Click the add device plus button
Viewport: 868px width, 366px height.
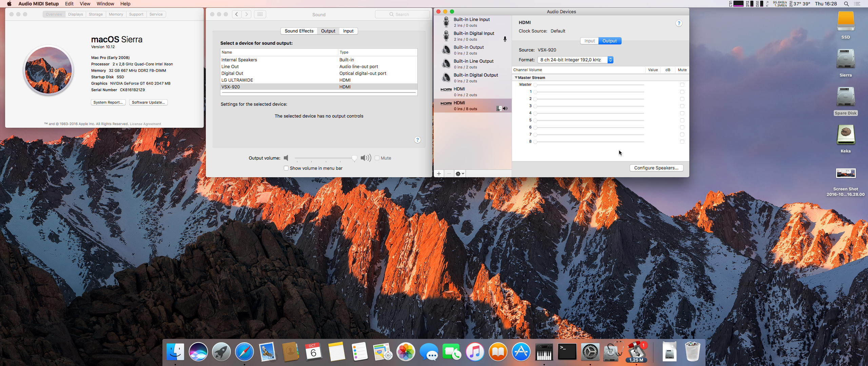click(x=439, y=174)
